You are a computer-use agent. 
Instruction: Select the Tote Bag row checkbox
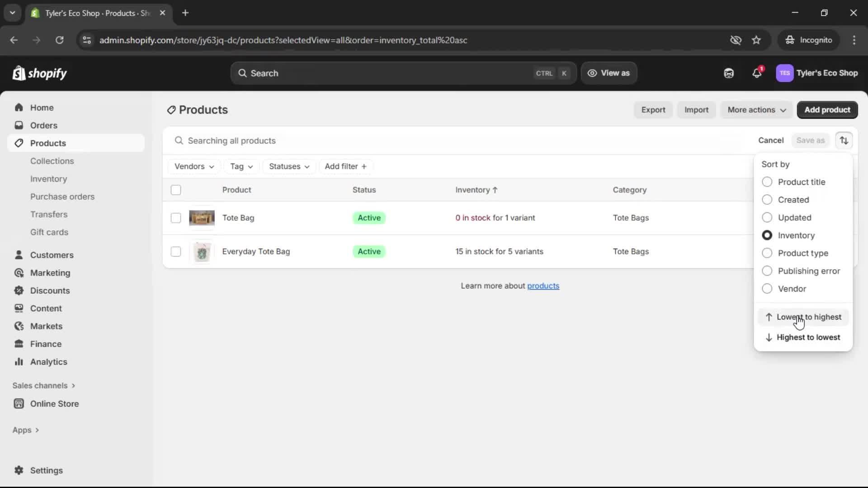[x=176, y=218]
